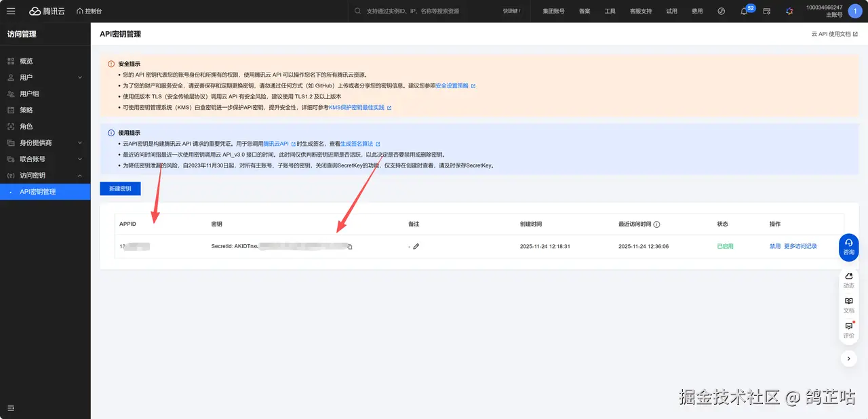Click the compass-style icon in top bar
This screenshot has height=419, width=868.
point(722,11)
